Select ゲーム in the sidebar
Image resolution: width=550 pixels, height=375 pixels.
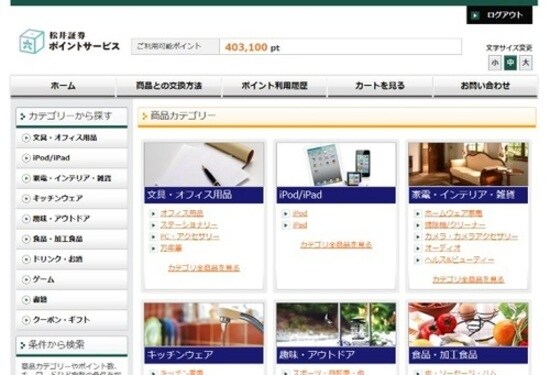point(72,280)
